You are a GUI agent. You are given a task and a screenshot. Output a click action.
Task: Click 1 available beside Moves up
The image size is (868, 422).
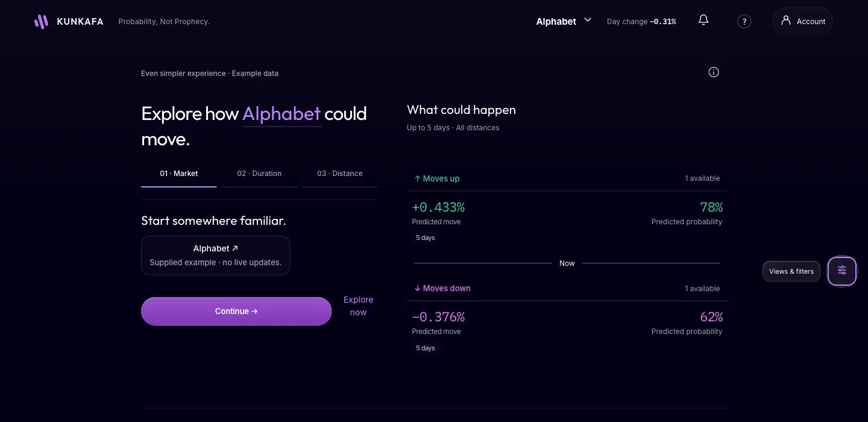pos(702,178)
